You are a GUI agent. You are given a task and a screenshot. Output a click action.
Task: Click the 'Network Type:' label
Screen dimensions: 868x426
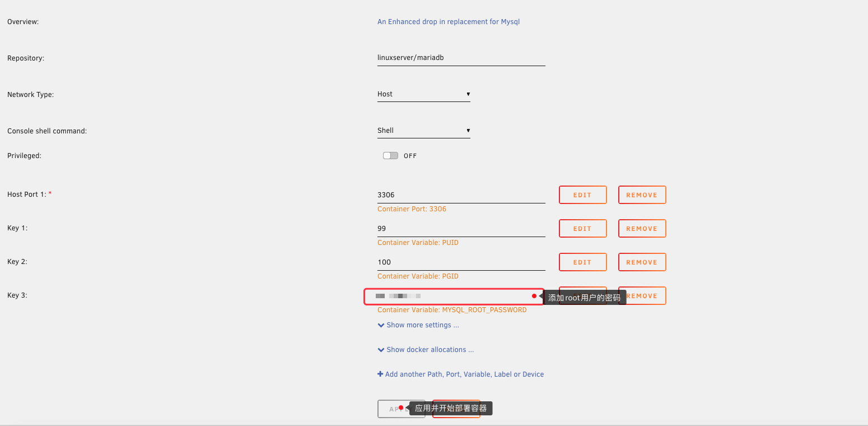(x=30, y=95)
